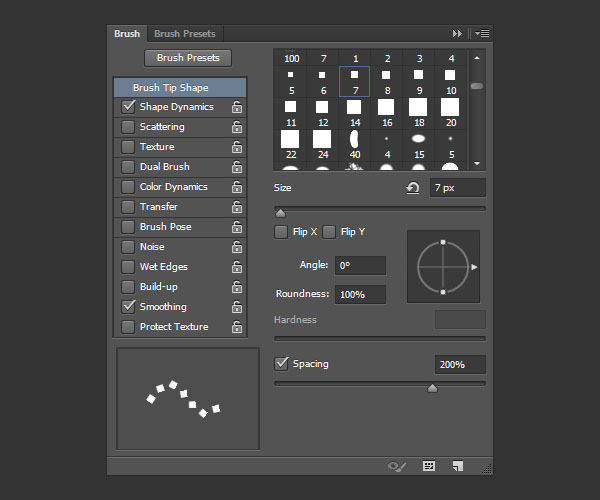Click the Angle input field
The height and width of the screenshot is (500, 600).
coord(360,266)
